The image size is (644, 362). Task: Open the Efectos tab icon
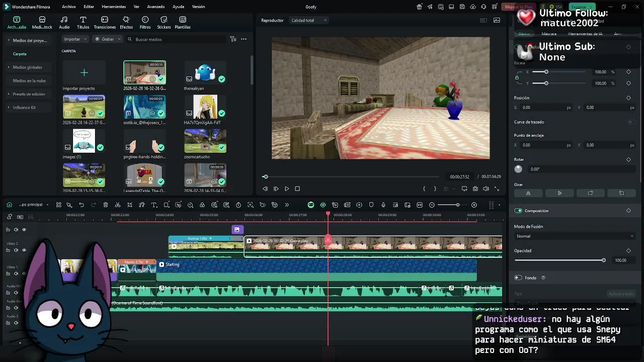[x=126, y=20]
